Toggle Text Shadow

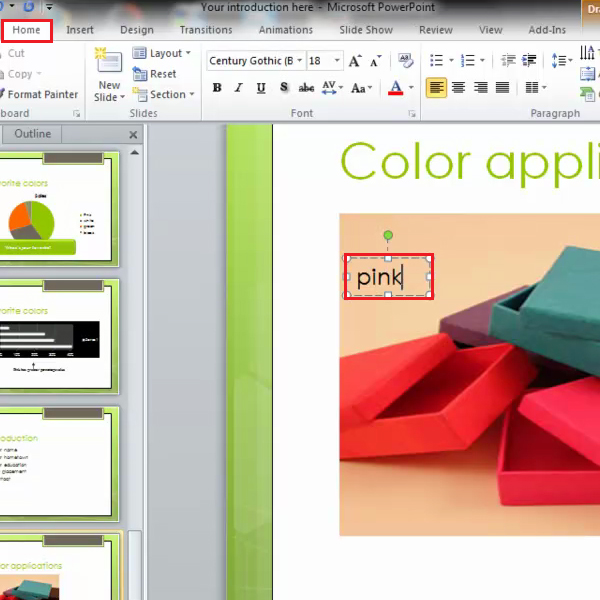tap(284, 88)
